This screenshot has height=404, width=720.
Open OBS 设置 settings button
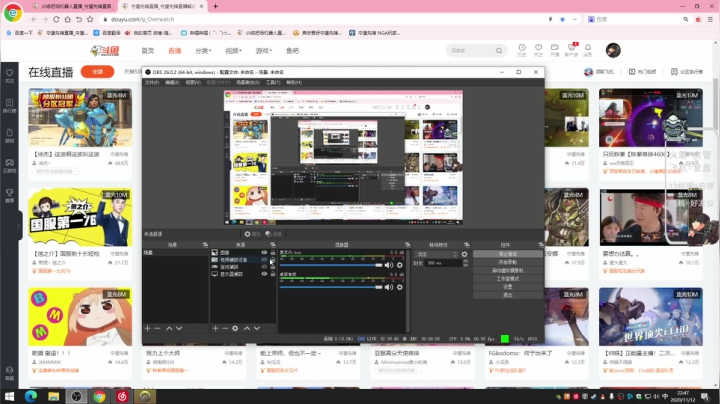point(508,287)
